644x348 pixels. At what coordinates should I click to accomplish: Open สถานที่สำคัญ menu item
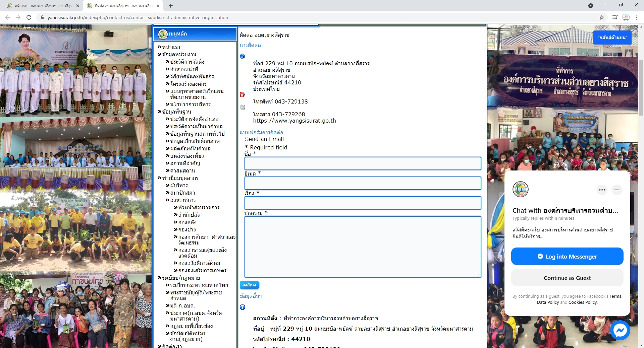coord(185,163)
